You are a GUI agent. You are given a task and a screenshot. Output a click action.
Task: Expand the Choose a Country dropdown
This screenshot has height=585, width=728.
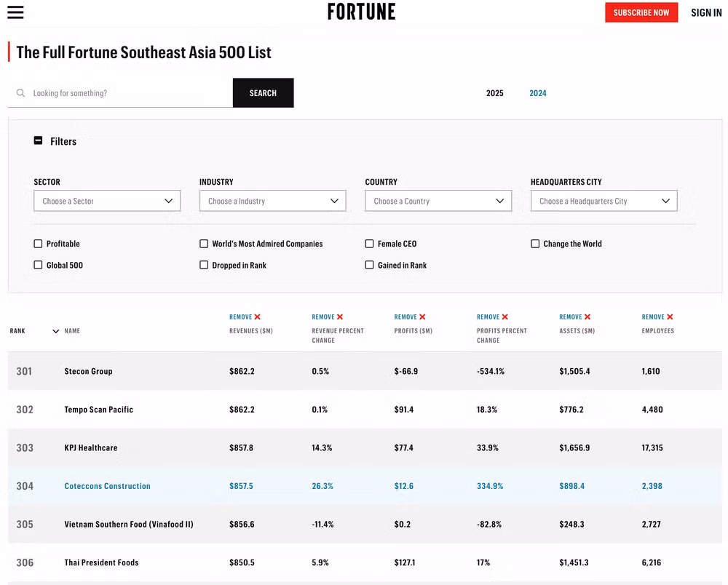[438, 201]
